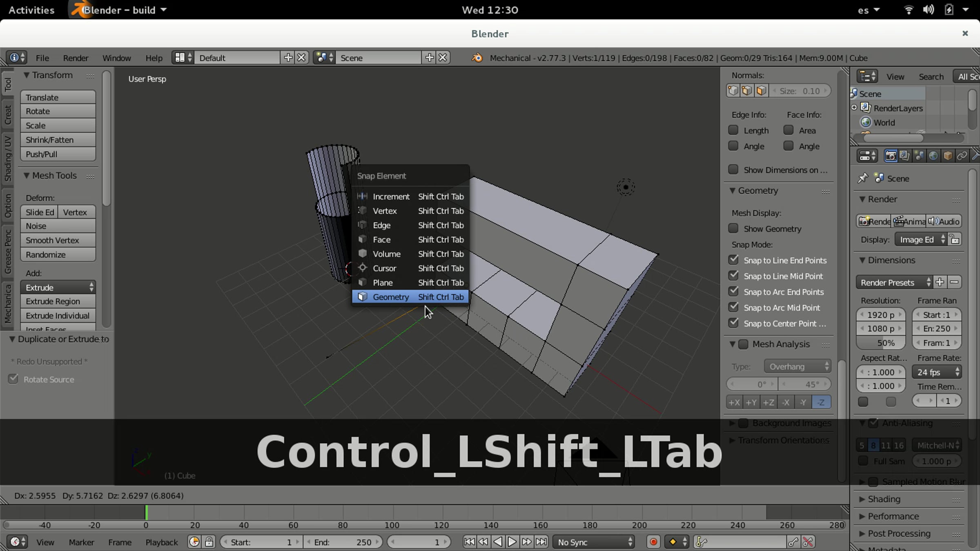The image size is (980, 551).
Task: Add a new scene with plus icon
Action: point(429,58)
